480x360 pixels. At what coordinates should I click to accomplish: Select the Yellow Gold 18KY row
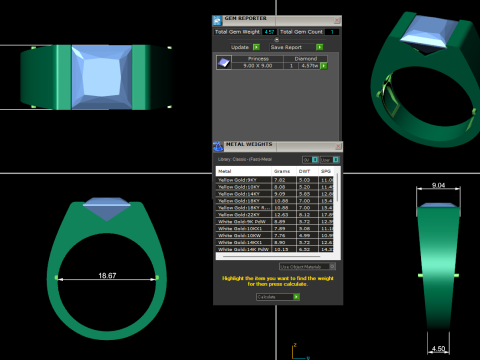(x=275, y=201)
